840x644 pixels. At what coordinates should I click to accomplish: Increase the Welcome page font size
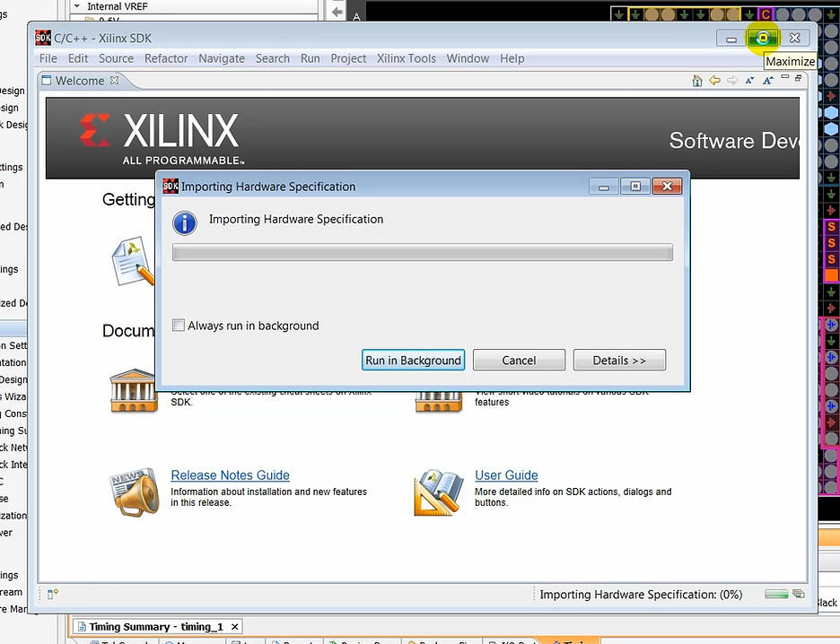pos(768,80)
